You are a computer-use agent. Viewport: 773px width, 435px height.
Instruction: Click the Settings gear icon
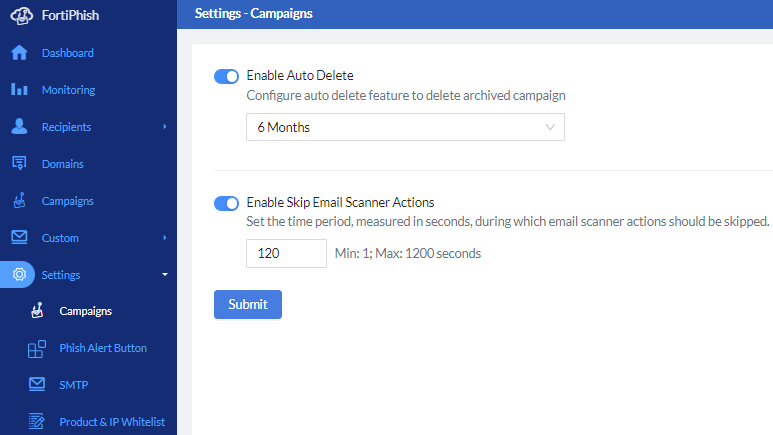click(x=19, y=275)
